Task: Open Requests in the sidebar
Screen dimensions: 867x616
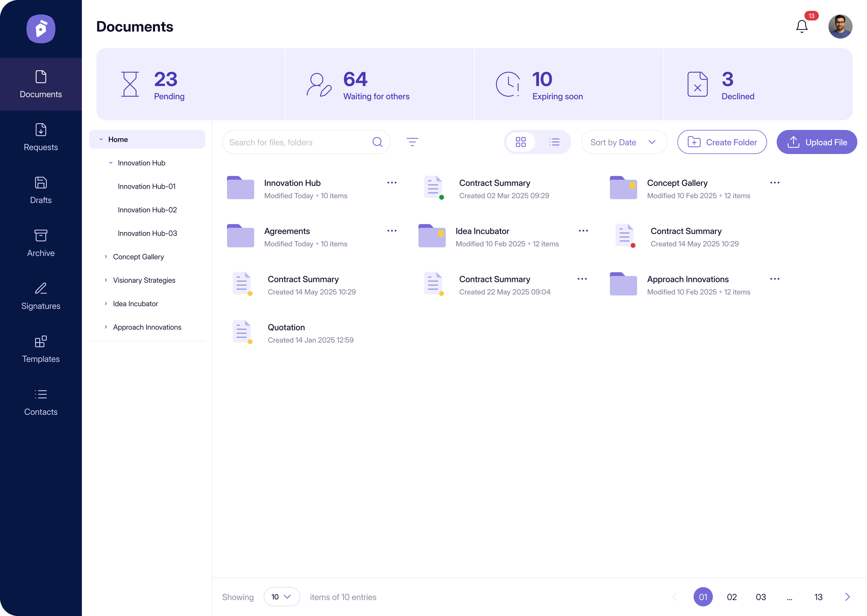Action: (x=41, y=137)
